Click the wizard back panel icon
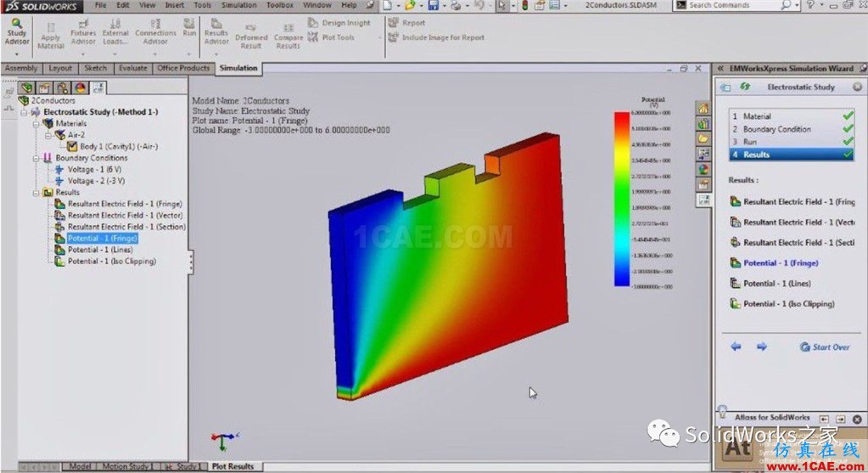Screen dimensions: 868x473 [725, 87]
